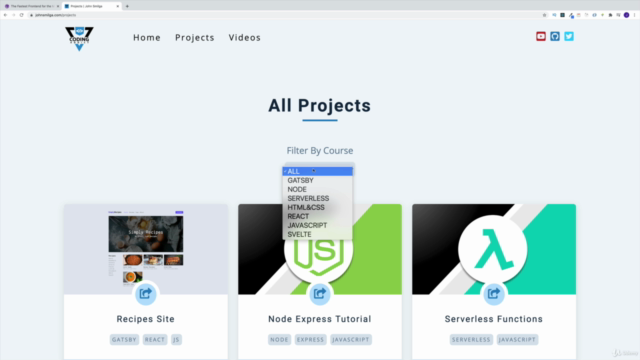The image size is (640, 360).
Task: Open the GitHub social link icon
Action: click(555, 36)
